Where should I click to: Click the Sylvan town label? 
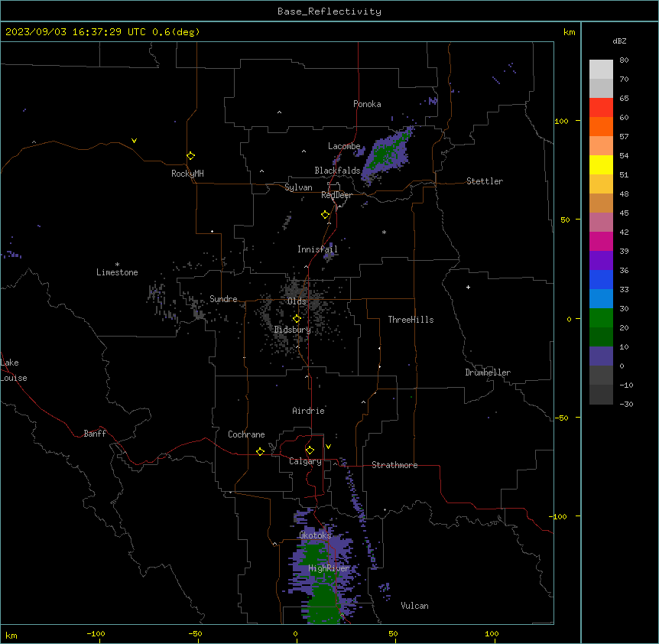[298, 187]
